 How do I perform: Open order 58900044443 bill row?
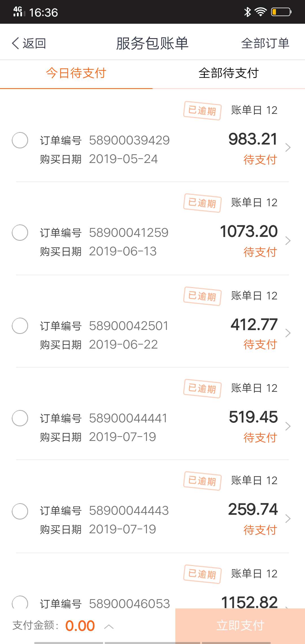(152, 506)
